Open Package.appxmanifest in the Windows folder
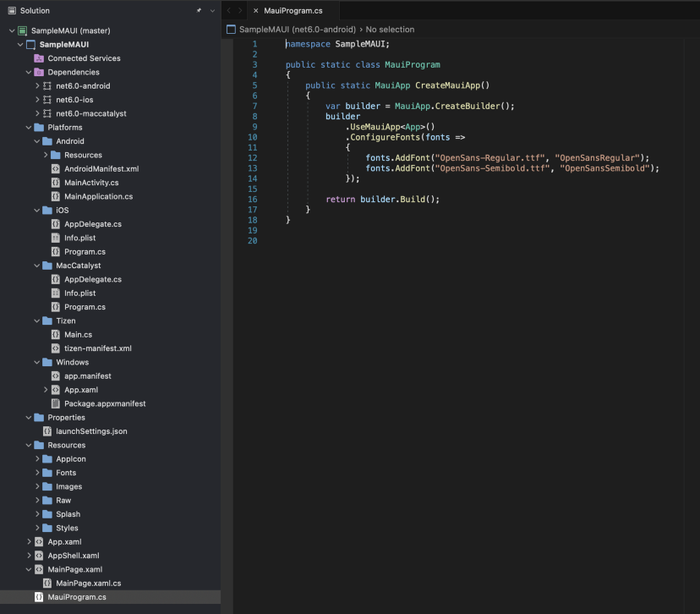The image size is (700, 614). pyautogui.click(x=105, y=403)
